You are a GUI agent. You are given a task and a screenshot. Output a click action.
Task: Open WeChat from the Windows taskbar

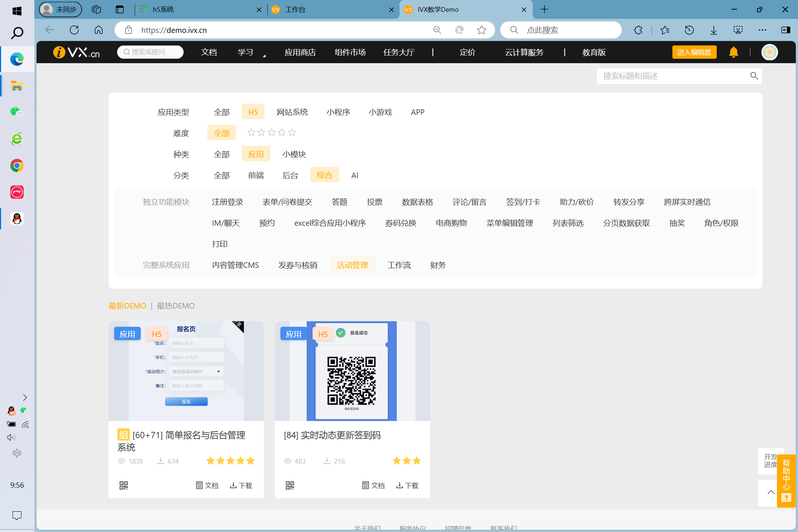point(17,111)
